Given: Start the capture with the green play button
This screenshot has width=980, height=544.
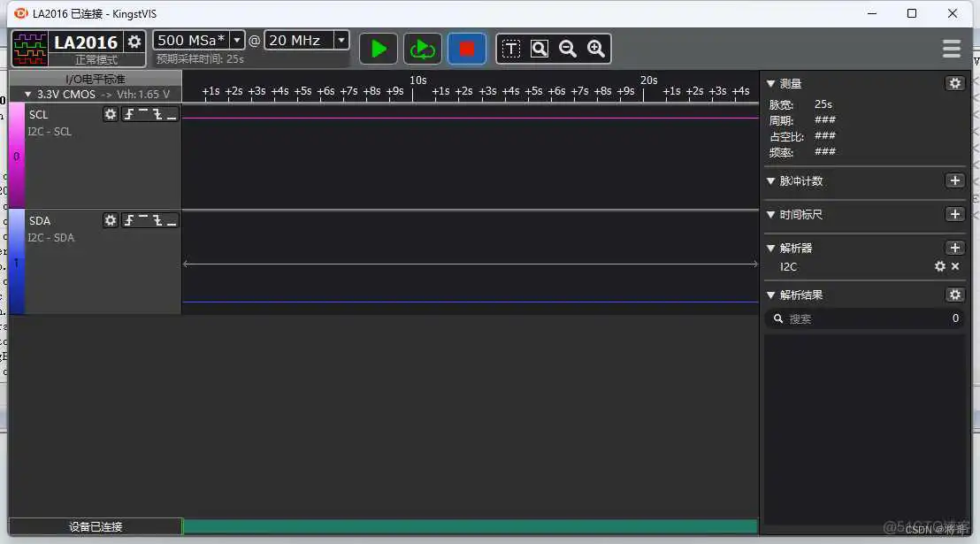Looking at the screenshot, I should tap(379, 49).
